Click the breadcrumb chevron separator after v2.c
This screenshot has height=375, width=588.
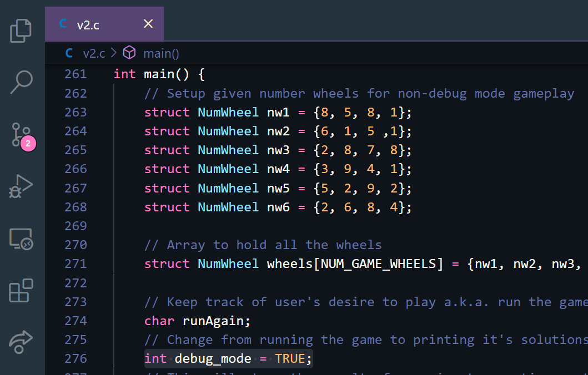114,53
